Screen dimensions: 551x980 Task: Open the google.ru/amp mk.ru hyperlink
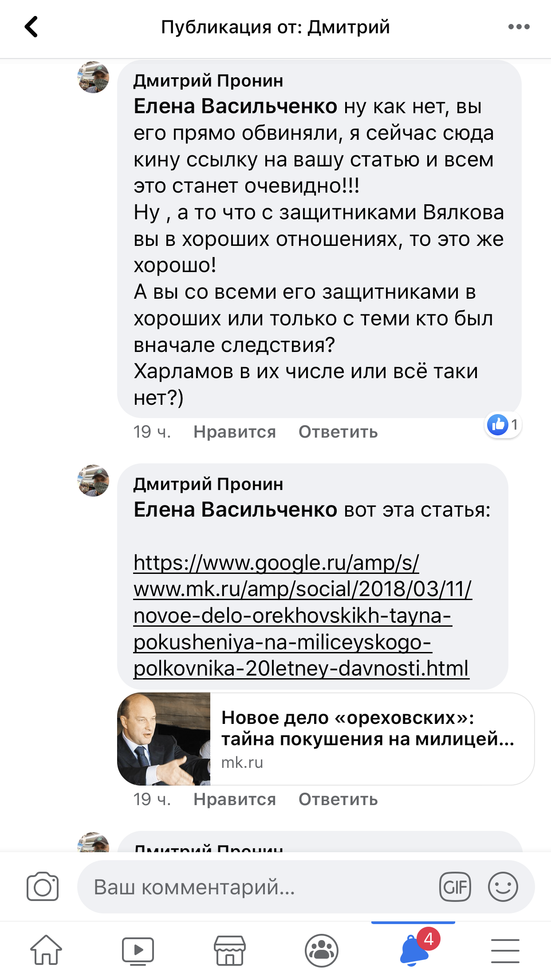click(302, 615)
